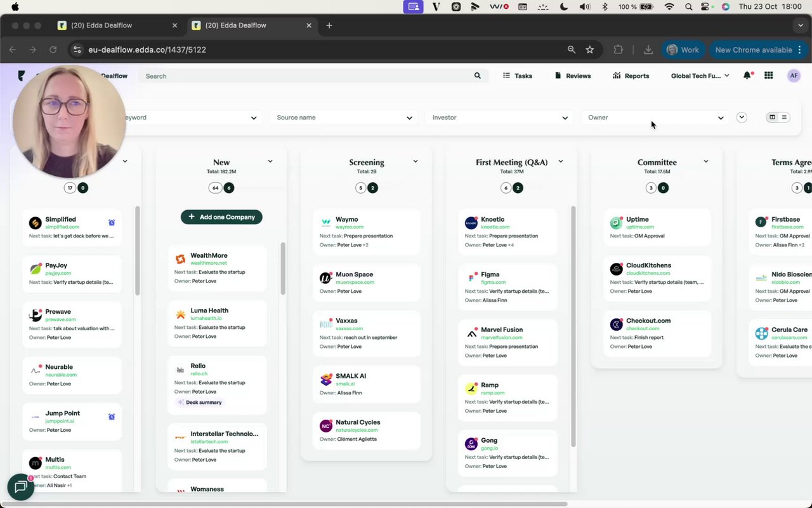This screenshot has width=812, height=508.
Task: Open the Reviews menu item
Action: (573, 76)
